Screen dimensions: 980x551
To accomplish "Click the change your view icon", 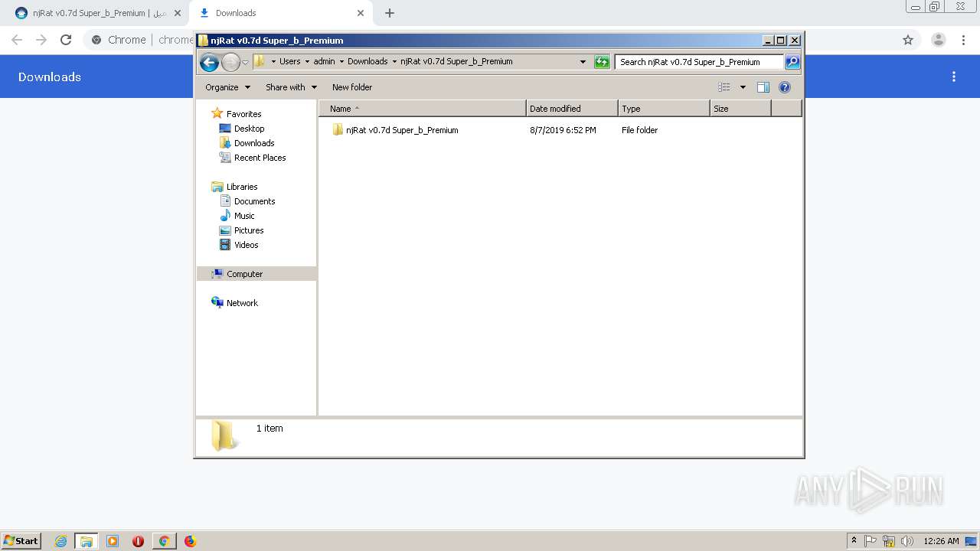I will [x=724, y=87].
